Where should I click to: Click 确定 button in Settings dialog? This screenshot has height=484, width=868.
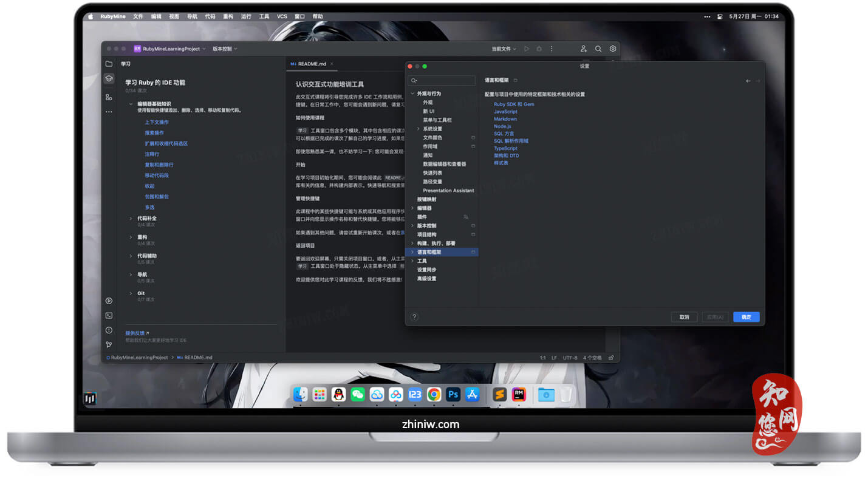[746, 317]
